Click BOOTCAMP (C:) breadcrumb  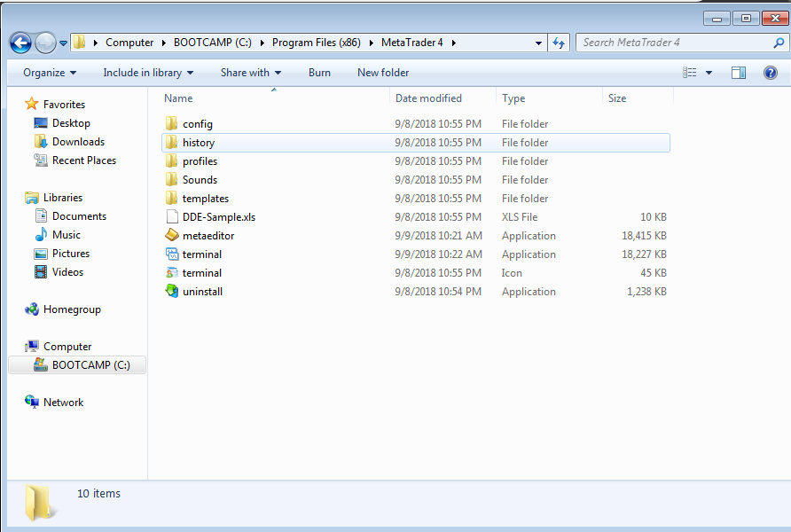pos(212,43)
